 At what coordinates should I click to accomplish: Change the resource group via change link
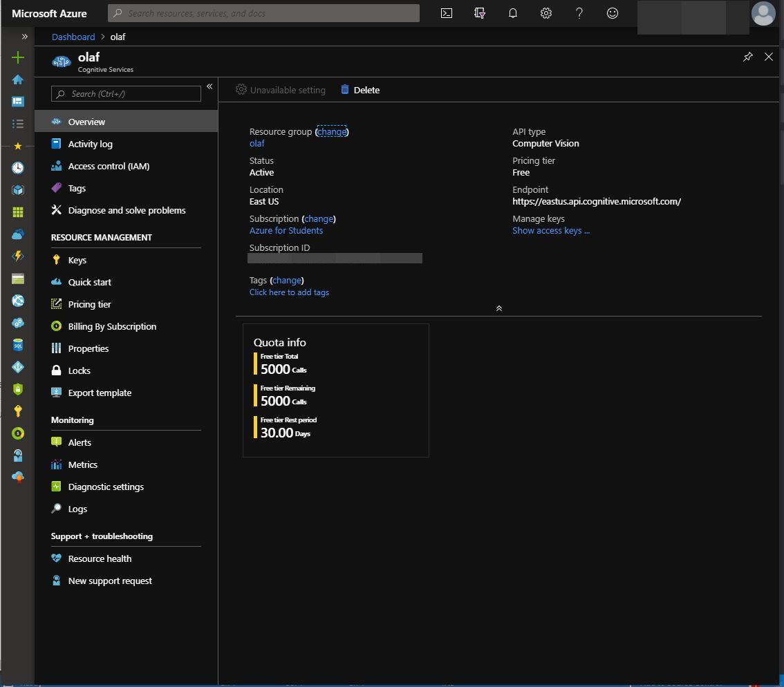(x=331, y=131)
